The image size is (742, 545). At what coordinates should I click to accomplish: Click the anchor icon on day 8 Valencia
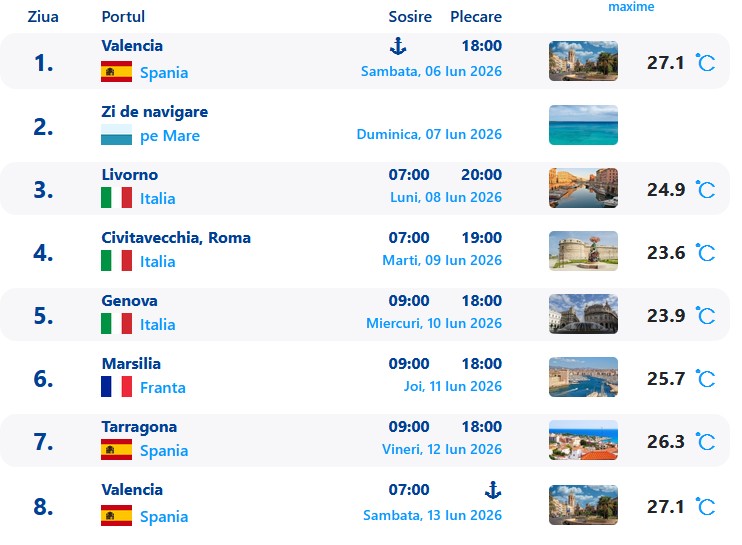(x=492, y=489)
